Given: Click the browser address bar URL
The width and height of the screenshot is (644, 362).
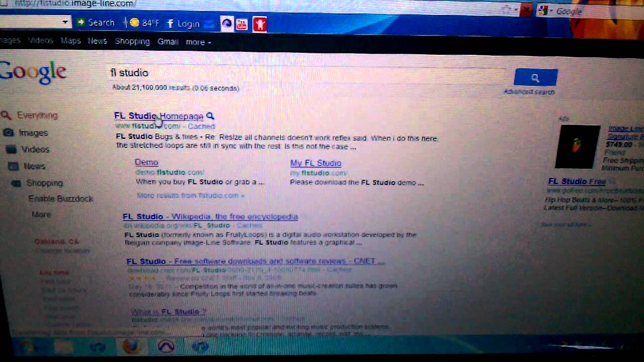Looking at the screenshot, I should 75,4.
